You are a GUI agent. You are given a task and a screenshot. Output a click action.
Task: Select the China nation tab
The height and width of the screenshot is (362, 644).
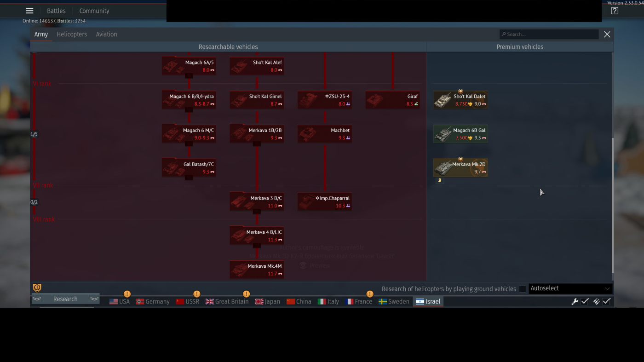299,302
